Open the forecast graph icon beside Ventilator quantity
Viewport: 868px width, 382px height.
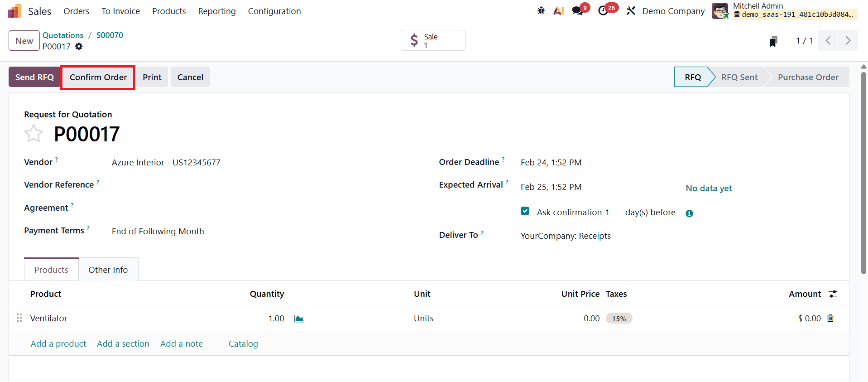tap(298, 318)
